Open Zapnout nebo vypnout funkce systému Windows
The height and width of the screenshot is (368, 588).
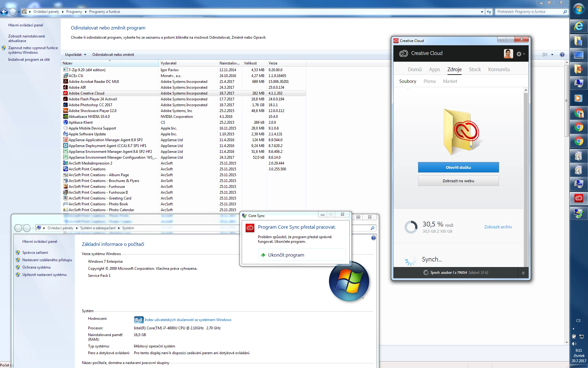[x=33, y=50]
